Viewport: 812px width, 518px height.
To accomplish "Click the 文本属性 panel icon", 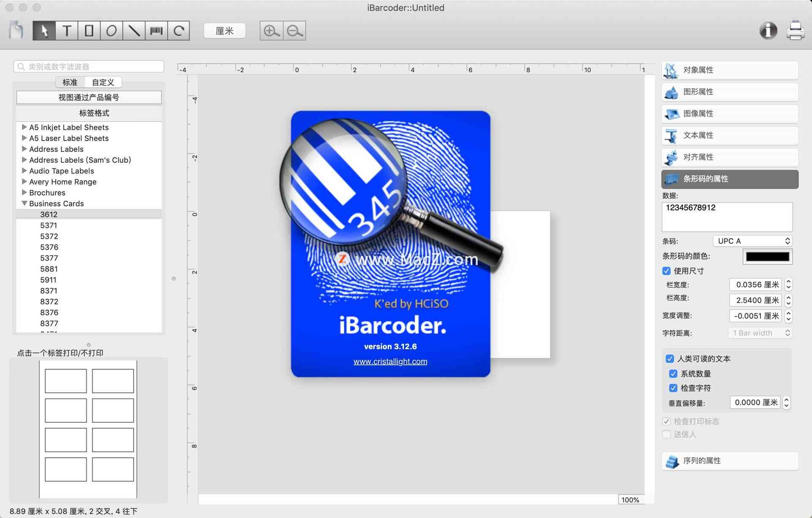I will [x=671, y=135].
